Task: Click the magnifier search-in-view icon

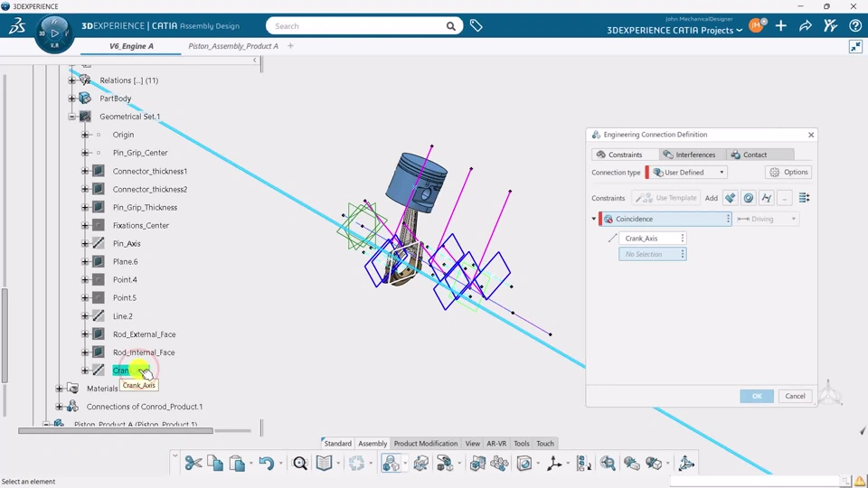Action: coord(299,463)
